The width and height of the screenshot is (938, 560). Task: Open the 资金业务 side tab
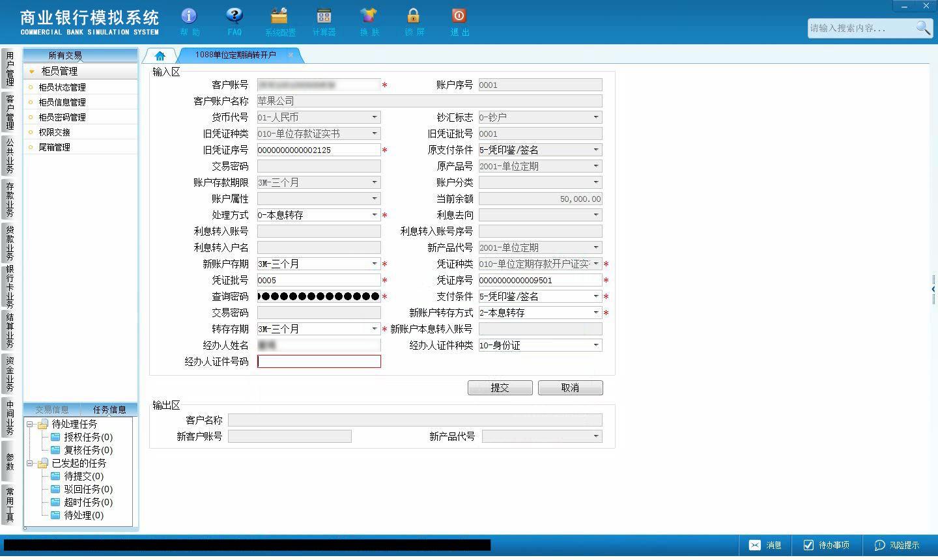point(10,374)
